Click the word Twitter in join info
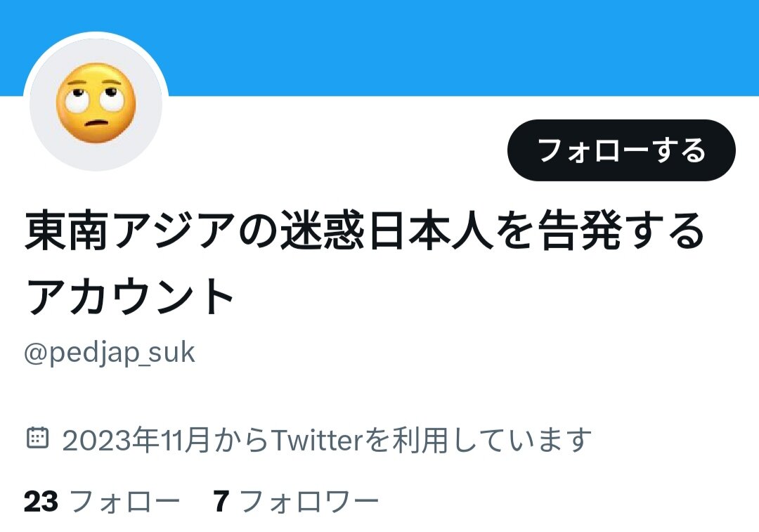Screen dimensions: 759x532 [316, 439]
